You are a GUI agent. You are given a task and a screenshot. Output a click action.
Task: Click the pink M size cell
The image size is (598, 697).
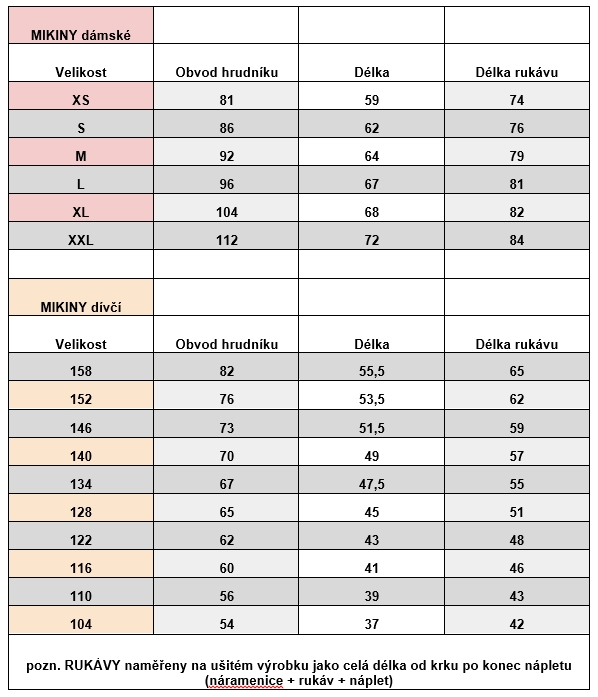click(x=81, y=152)
